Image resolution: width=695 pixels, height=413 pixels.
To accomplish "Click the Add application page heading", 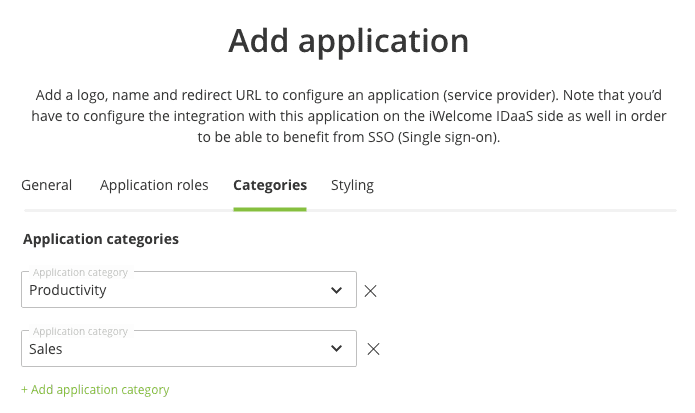I will pyautogui.click(x=348, y=41).
